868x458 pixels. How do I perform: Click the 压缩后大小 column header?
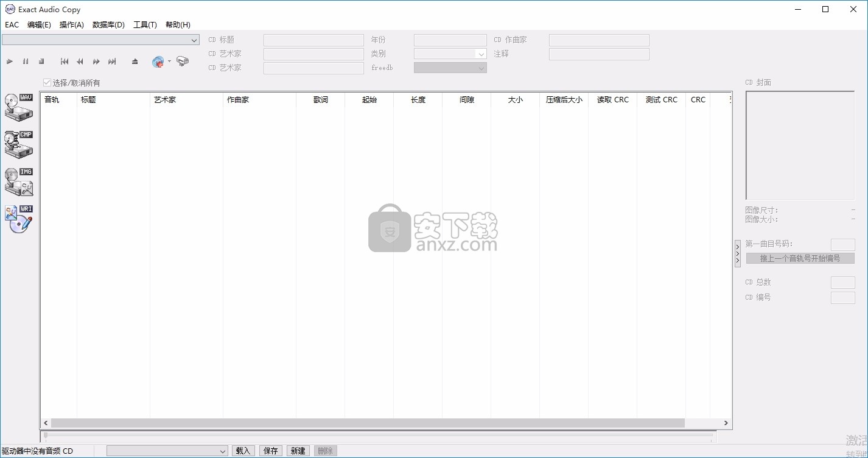[x=564, y=100]
